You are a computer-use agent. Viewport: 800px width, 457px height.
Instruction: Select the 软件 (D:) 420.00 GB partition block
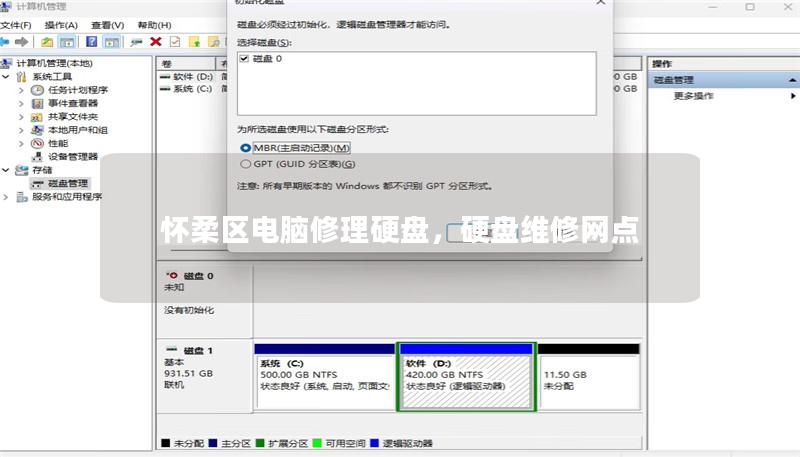tap(466, 376)
